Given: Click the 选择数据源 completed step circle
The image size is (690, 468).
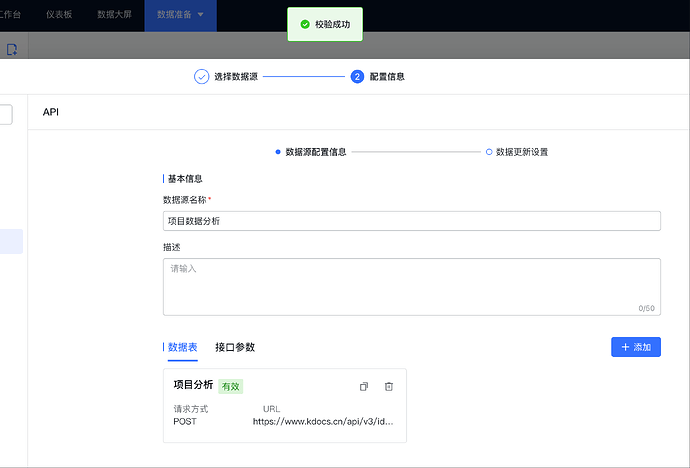Looking at the screenshot, I should [202, 77].
